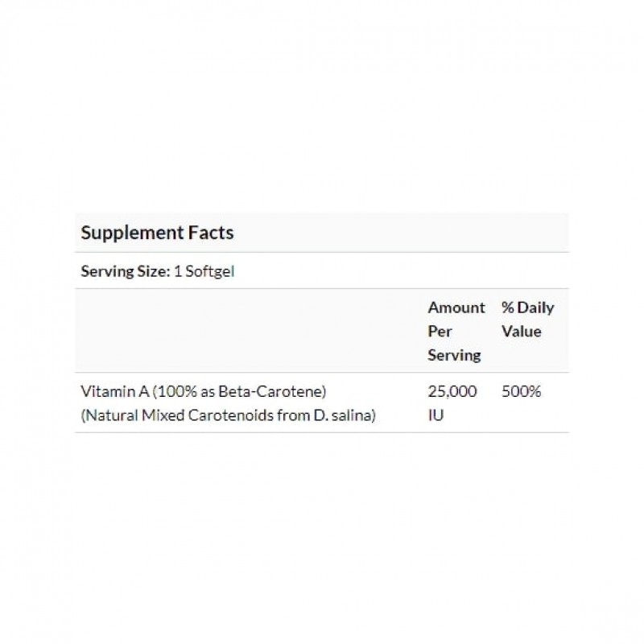Image resolution: width=644 pixels, height=644 pixels.
Task: Click the word Value in column header
Action: (x=521, y=331)
